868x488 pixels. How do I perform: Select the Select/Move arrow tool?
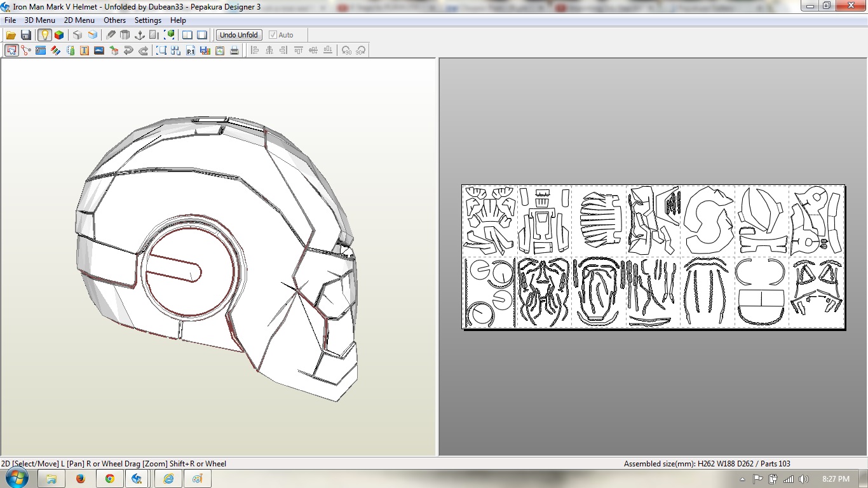(x=11, y=50)
